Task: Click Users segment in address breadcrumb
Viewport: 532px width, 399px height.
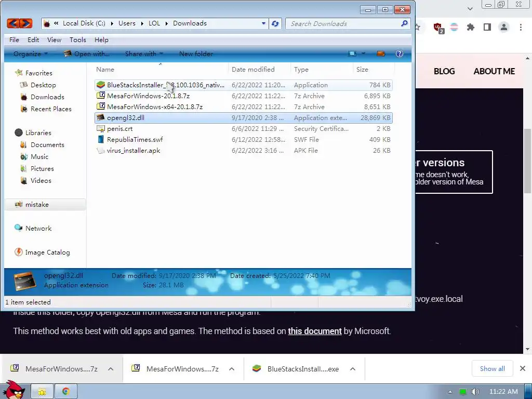Action: point(127,23)
